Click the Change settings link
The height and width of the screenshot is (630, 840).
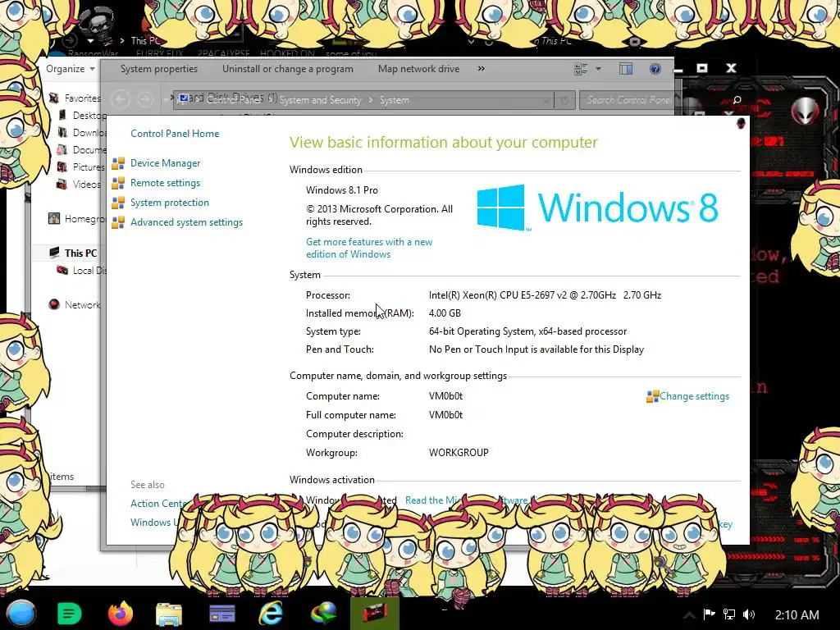point(694,396)
